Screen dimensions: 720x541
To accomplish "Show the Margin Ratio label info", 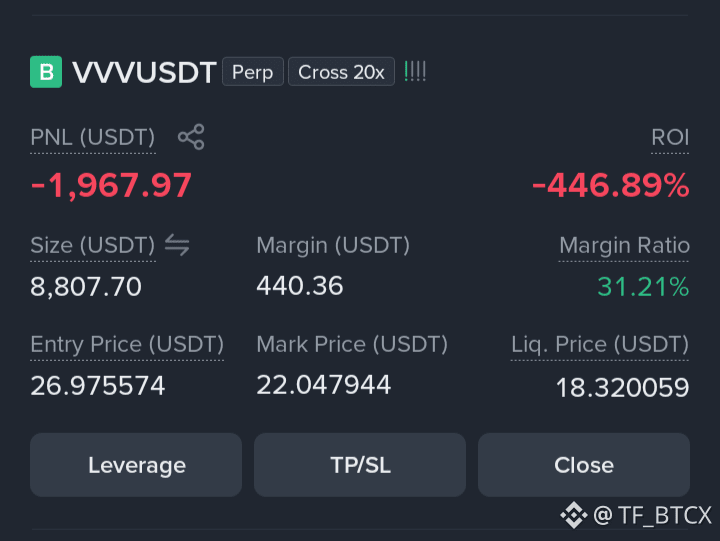I will tap(624, 245).
